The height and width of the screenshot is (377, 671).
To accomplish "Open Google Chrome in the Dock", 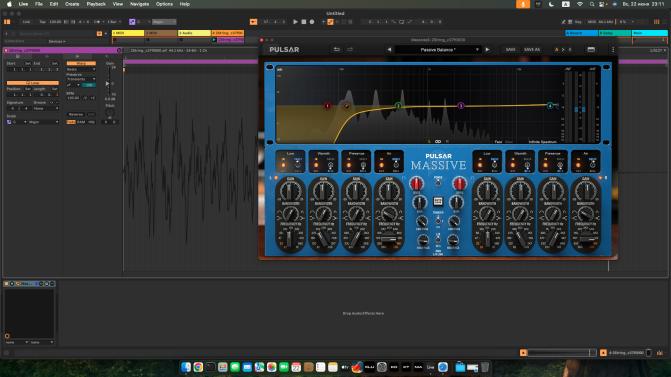I will (x=198, y=367).
